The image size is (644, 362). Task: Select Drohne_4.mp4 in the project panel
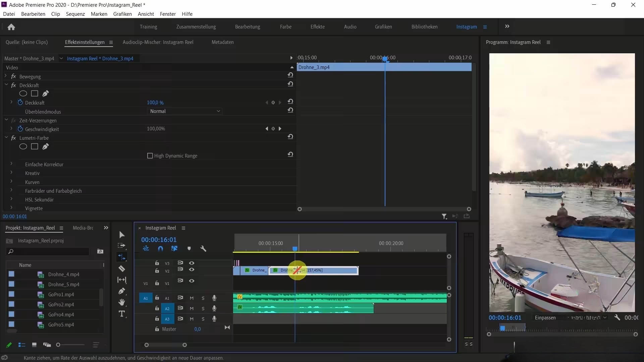pos(64,275)
